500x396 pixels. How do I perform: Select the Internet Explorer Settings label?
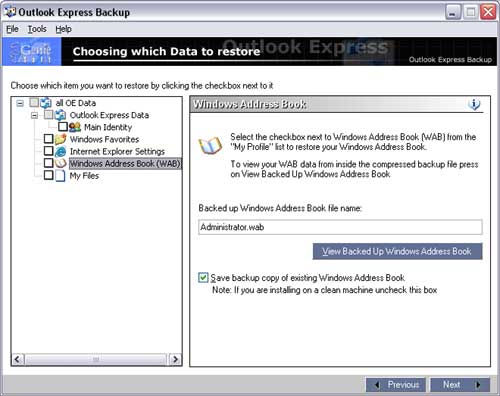(x=117, y=151)
